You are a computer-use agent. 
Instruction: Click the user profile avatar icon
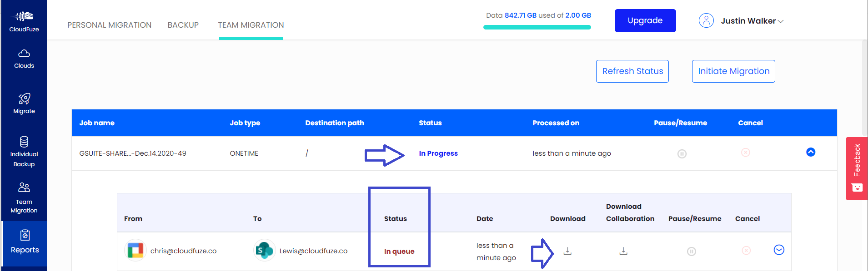click(x=706, y=20)
